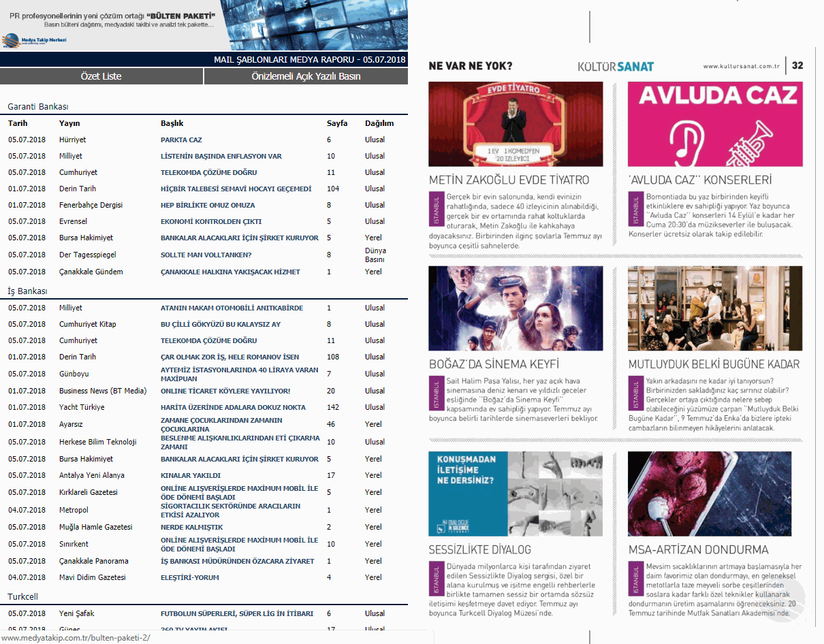Select the Muğla Hamle Gazetesi cell
Viewport: 824px width, 644px height.
point(96,527)
